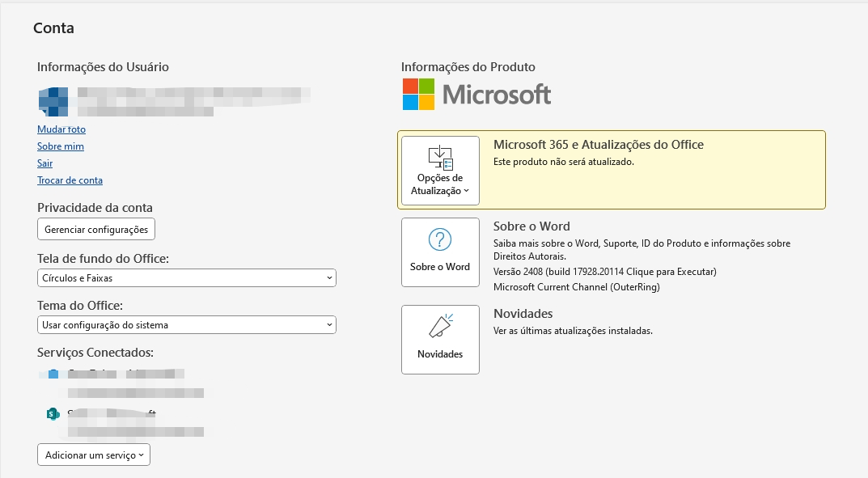The width and height of the screenshot is (868, 478).
Task: Click the 'Informações do Usuário' heading
Action: (x=103, y=67)
